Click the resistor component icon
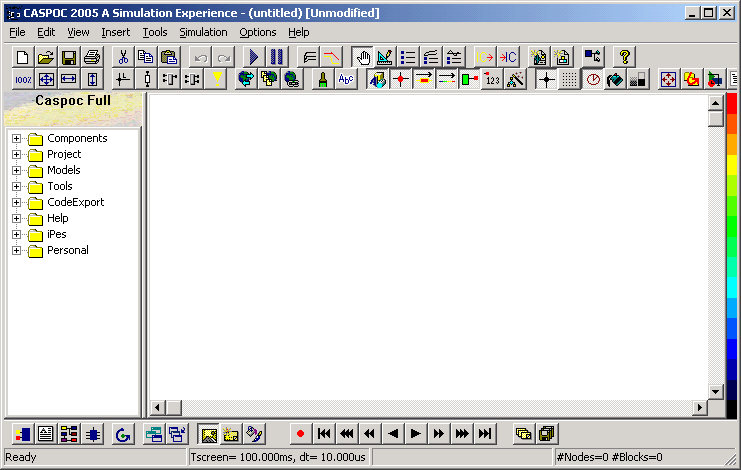Viewport: 741px width, 470px height. (x=147, y=79)
